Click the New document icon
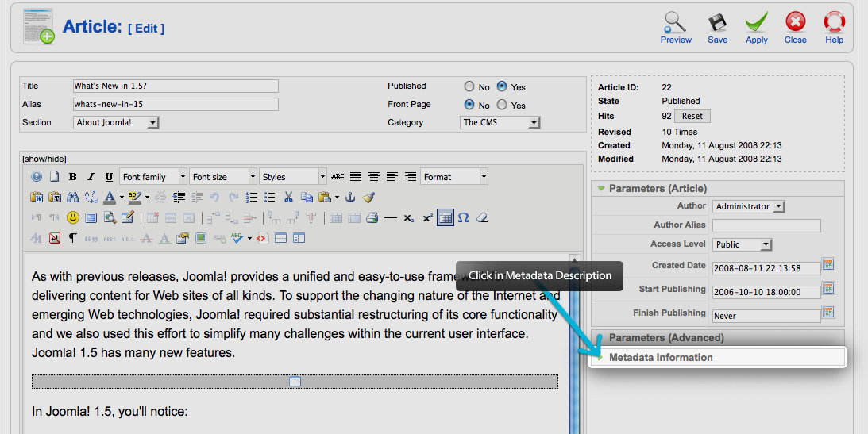The image size is (868, 434). pos(54,177)
